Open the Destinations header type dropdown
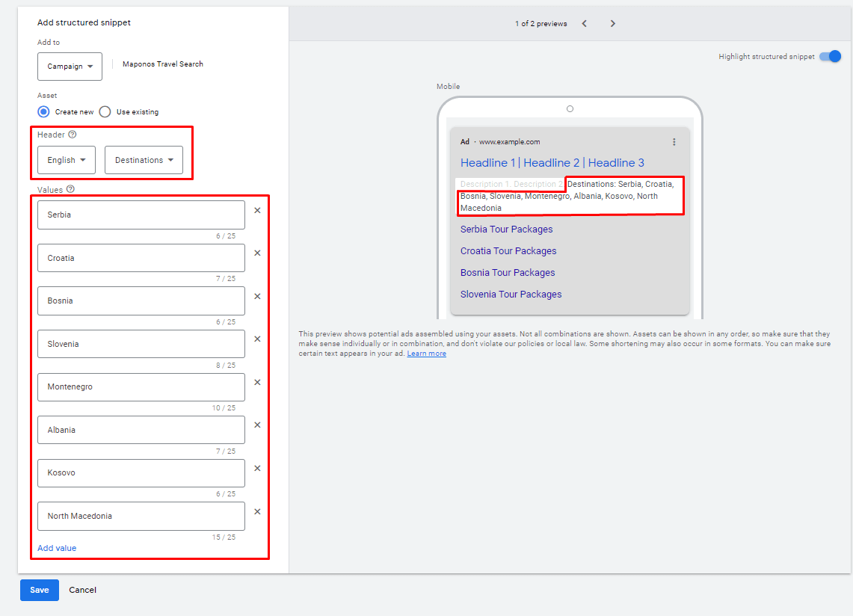 click(x=144, y=160)
